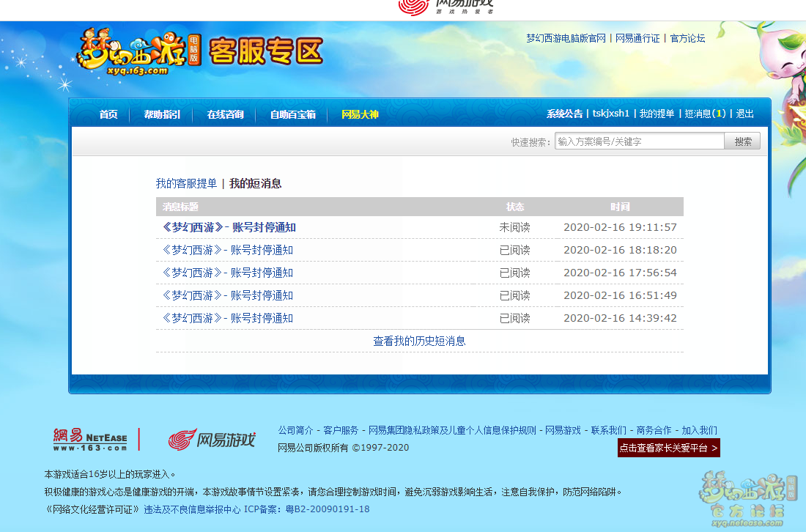Open 短消息(1) inbox link
Screen dimensions: 806x532
point(705,114)
